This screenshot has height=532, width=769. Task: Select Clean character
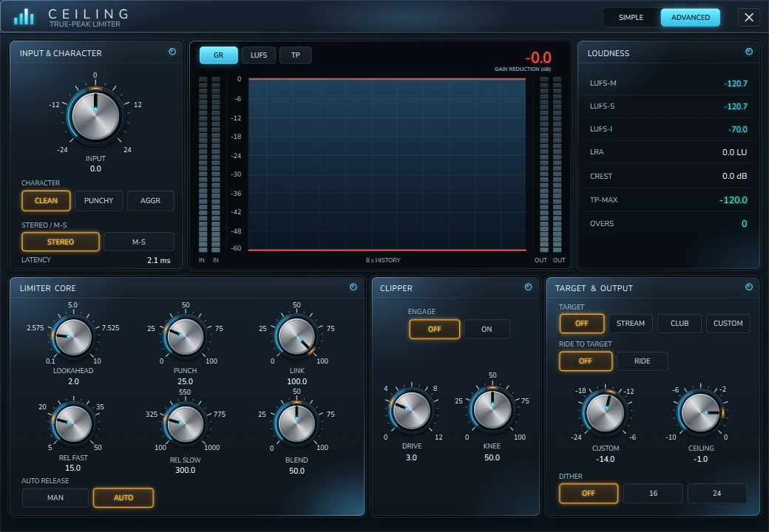46,200
